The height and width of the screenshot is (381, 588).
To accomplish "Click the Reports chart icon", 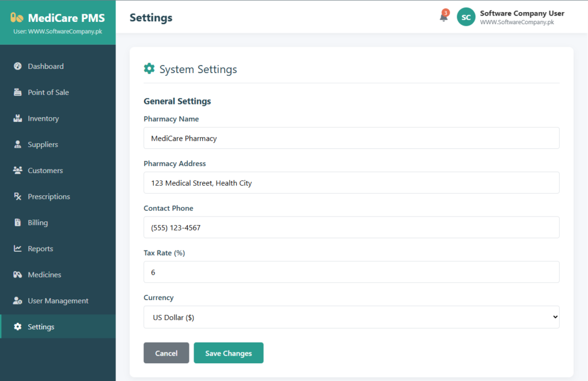I will coord(18,249).
